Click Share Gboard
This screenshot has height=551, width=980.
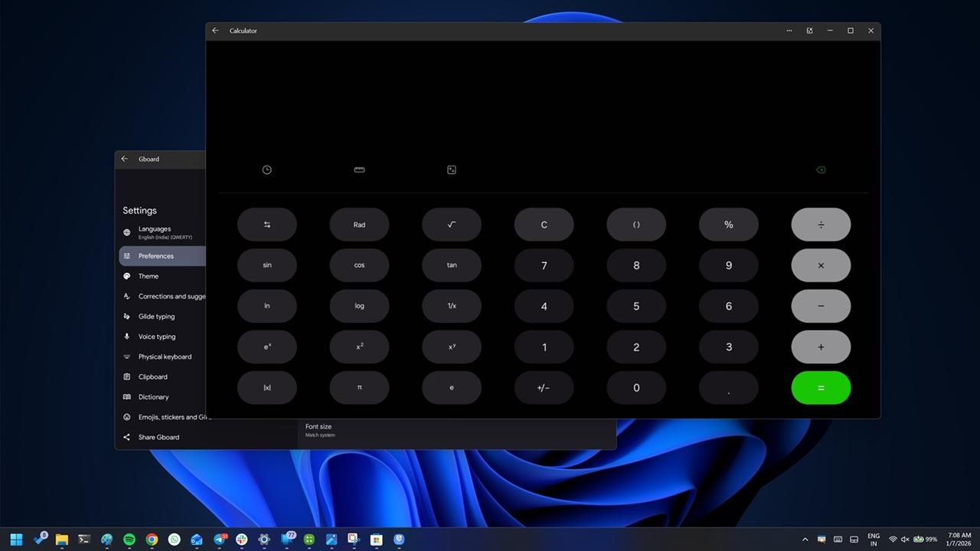[158, 436]
